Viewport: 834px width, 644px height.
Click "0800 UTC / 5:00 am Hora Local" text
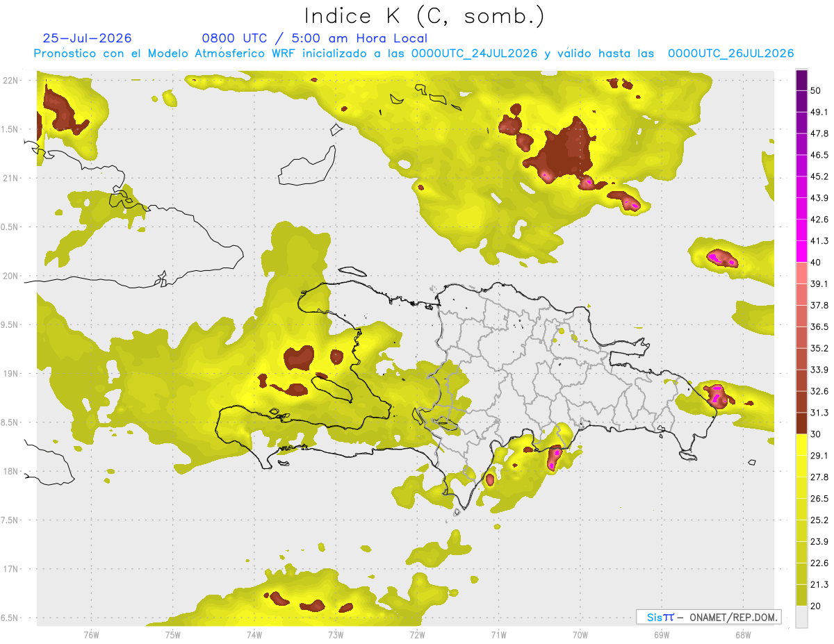coord(315,38)
